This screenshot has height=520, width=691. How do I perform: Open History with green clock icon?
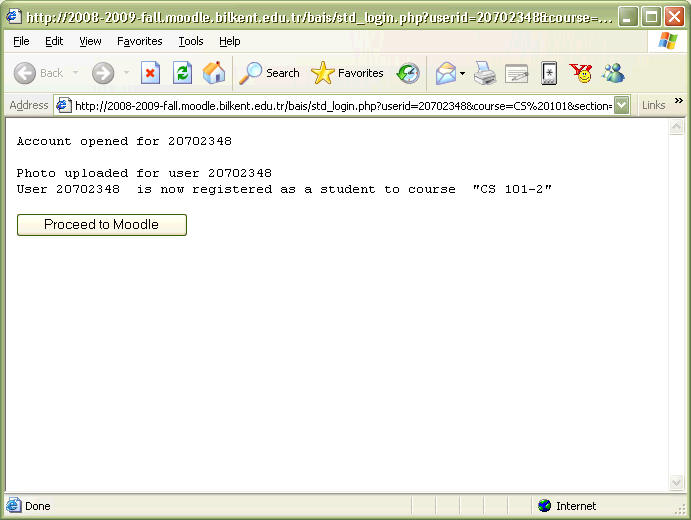(409, 73)
